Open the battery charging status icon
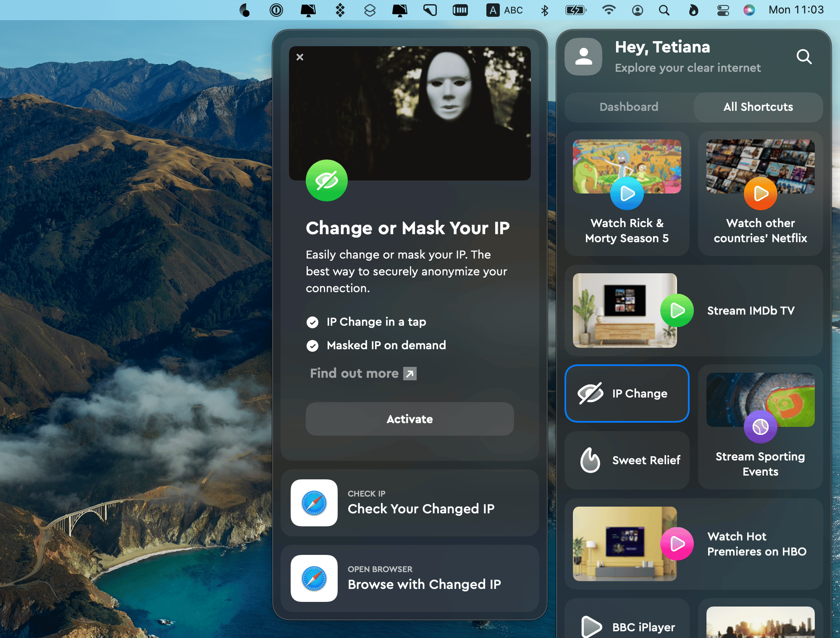Viewport: 840px width, 638px height. 576,10
